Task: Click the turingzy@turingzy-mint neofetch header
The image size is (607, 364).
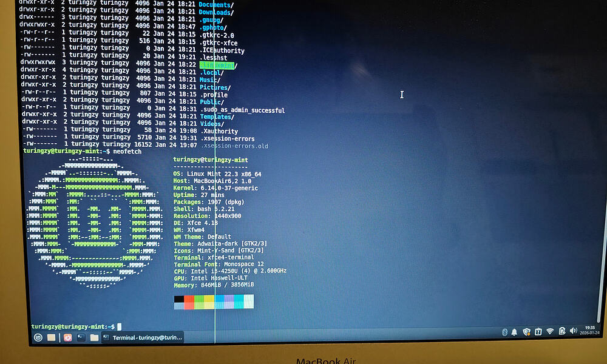Action: [211, 160]
